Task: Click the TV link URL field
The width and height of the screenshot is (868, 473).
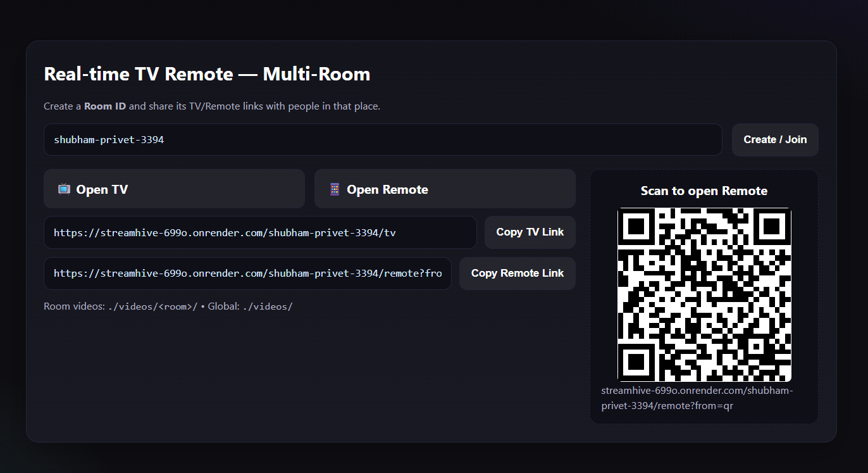Action: tap(259, 232)
